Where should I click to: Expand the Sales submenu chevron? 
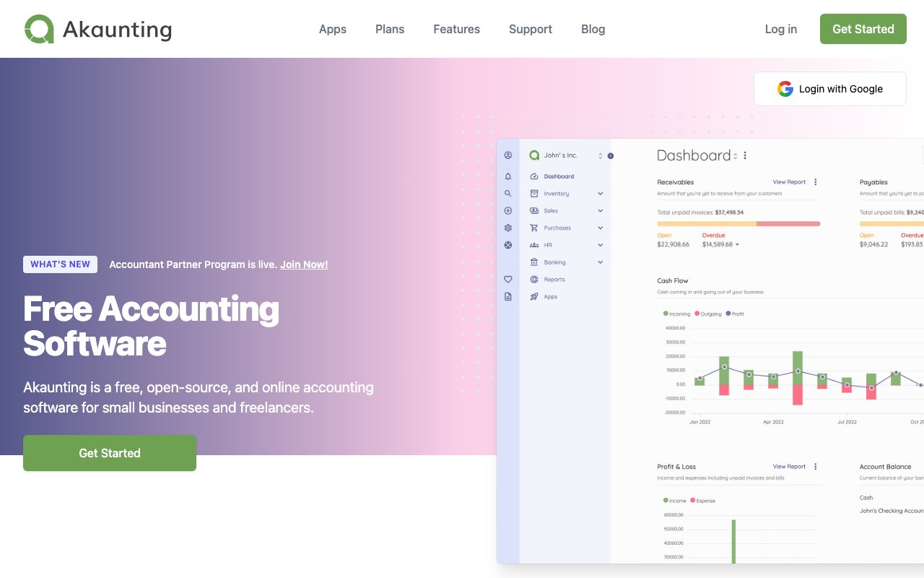click(x=601, y=211)
